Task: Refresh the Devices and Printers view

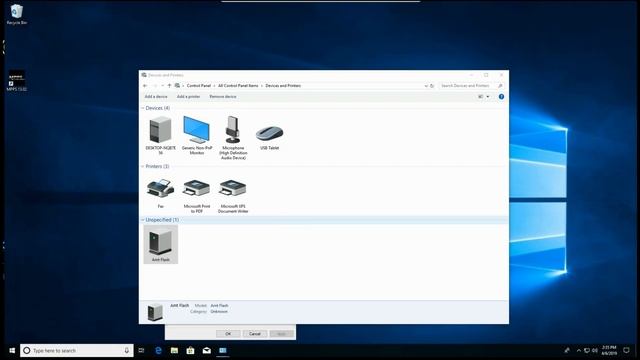Action: pyautogui.click(x=432, y=86)
